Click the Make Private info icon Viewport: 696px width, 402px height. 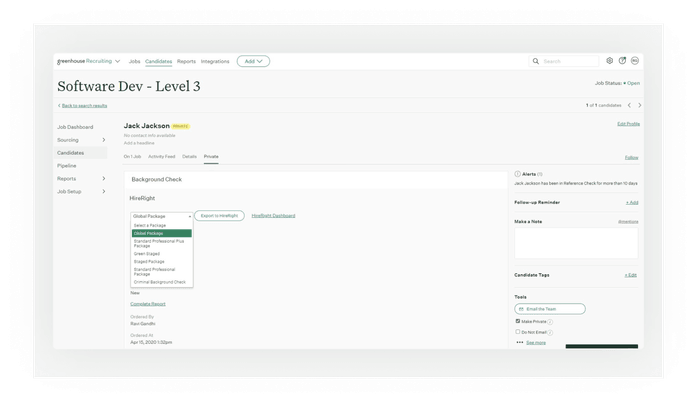pyautogui.click(x=551, y=321)
